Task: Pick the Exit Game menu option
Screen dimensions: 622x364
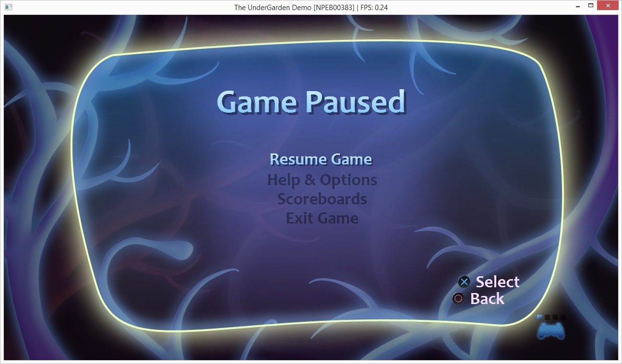Action: (322, 218)
